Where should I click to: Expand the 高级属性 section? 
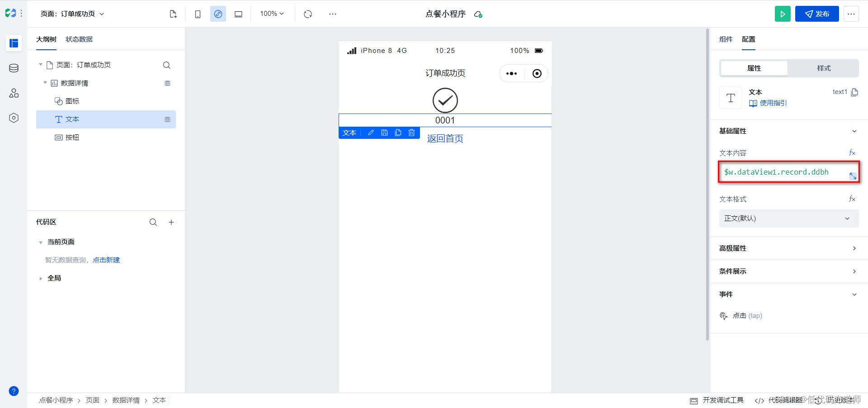pyautogui.click(x=854, y=248)
